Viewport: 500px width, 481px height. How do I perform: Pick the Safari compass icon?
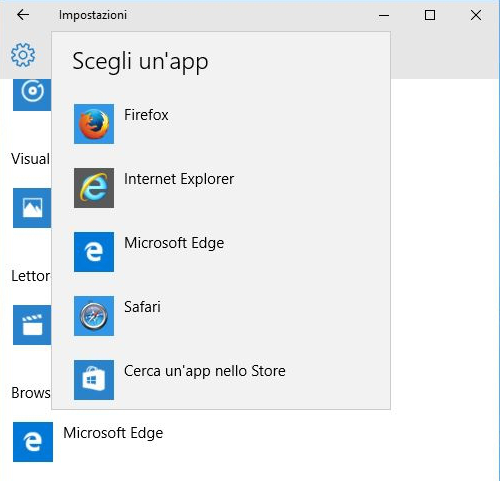coord(94,316)
